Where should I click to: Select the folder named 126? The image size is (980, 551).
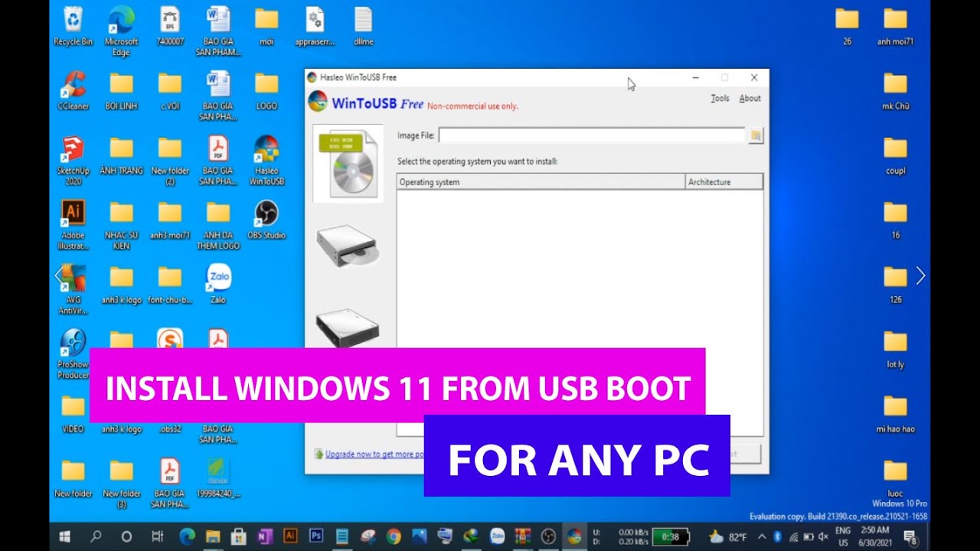coord(895,284)
